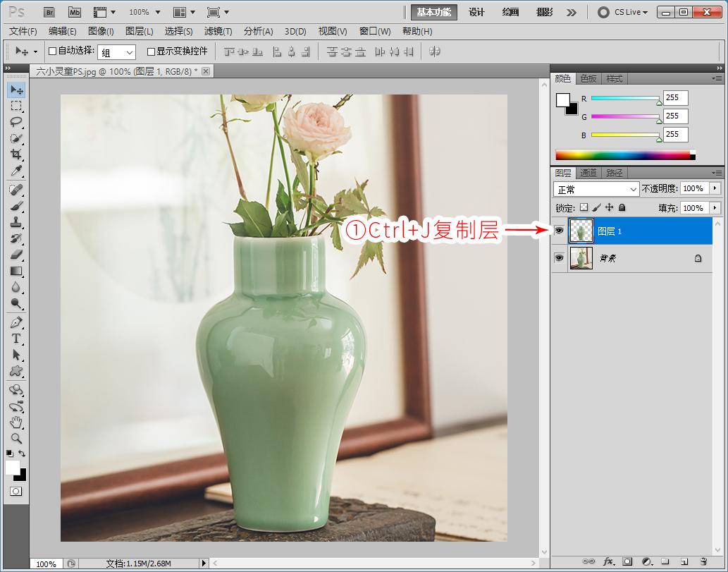Switch to the 通道 tab
Screen dimensions: 728x572
[588, 173]
